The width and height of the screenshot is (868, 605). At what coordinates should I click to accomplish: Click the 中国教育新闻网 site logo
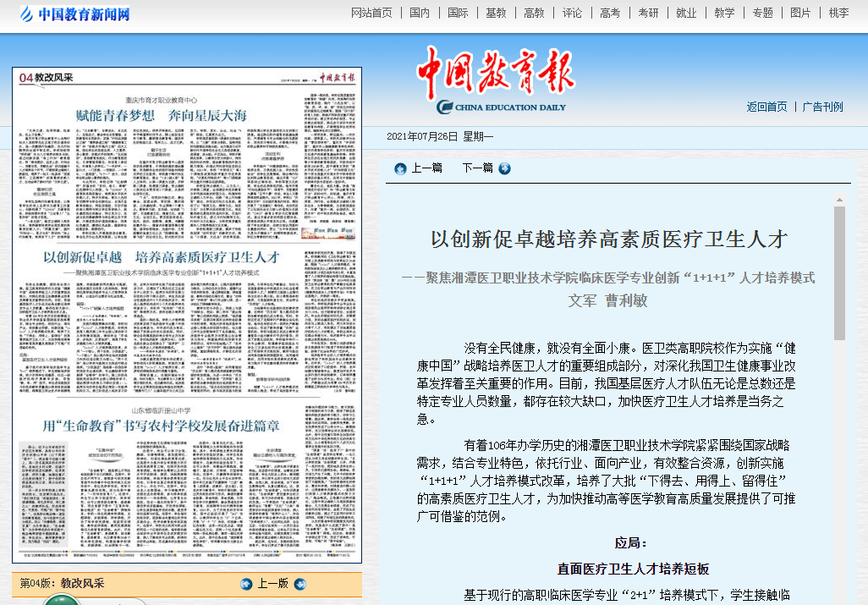point(74,14)
